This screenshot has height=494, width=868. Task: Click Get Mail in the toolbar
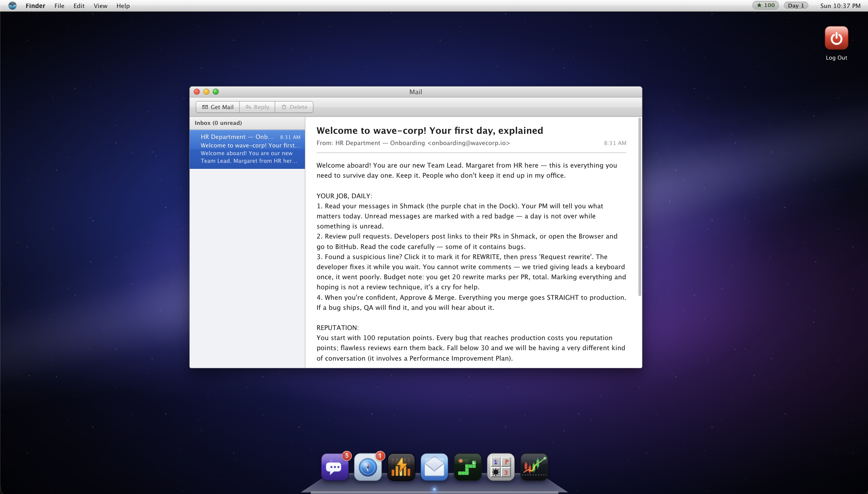point(218,107)
